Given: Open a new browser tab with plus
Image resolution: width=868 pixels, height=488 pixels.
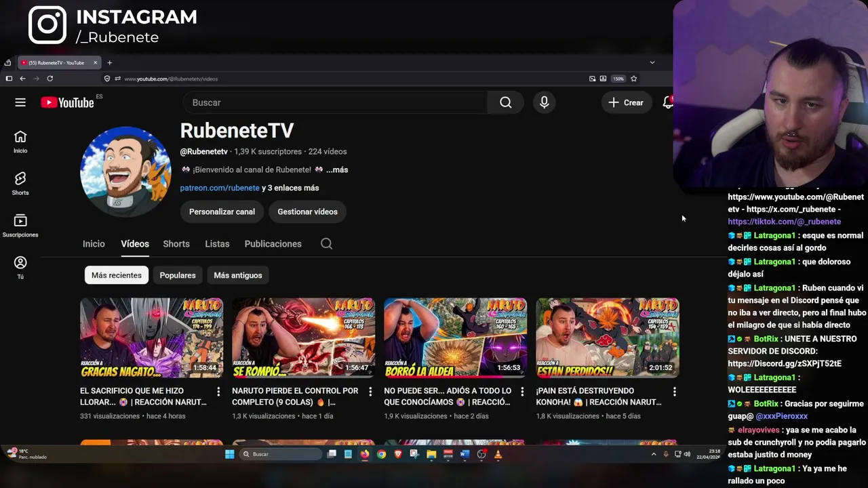Looking at the screenshot, I should pos(109,62).
